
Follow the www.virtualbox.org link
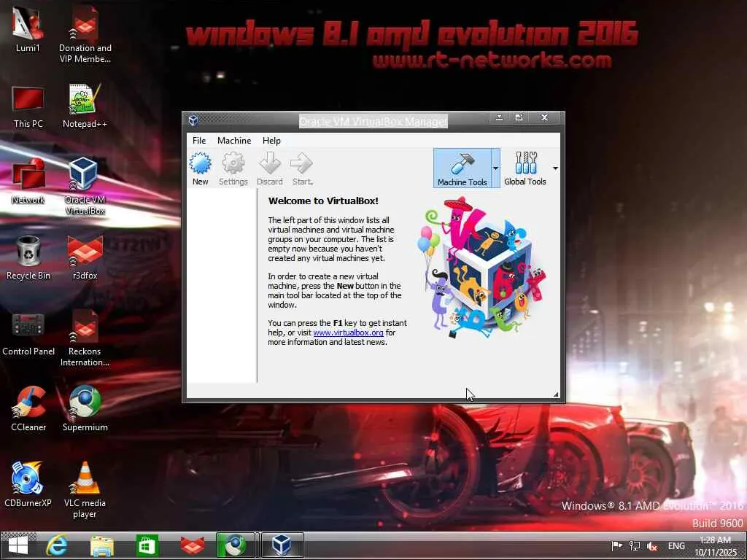coord(348,332)
